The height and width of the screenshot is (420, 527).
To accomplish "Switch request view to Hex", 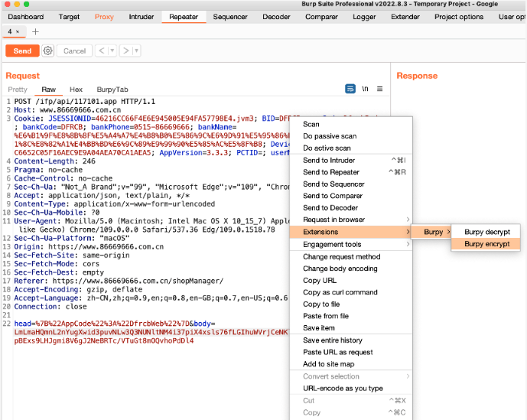I will coord(76,90).
